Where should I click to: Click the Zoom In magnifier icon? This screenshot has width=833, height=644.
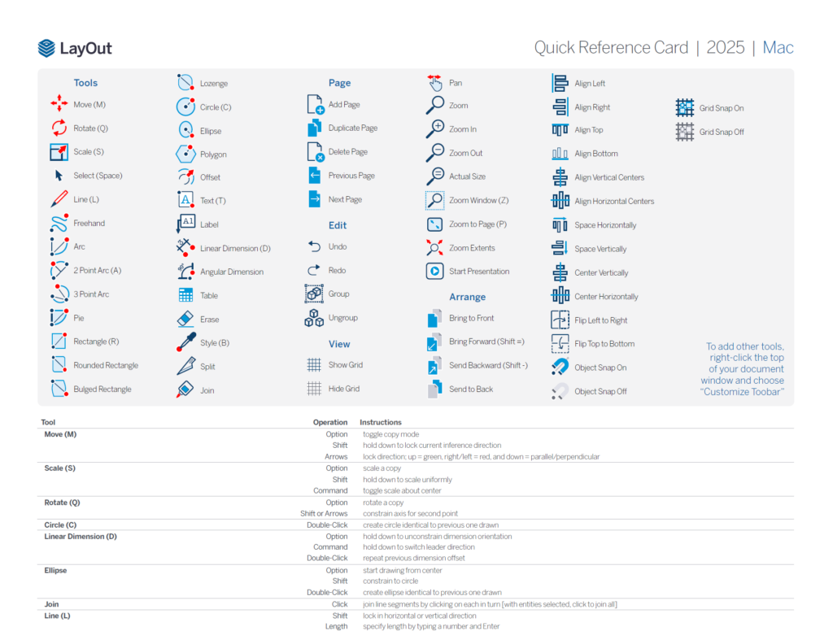(434, 129)
